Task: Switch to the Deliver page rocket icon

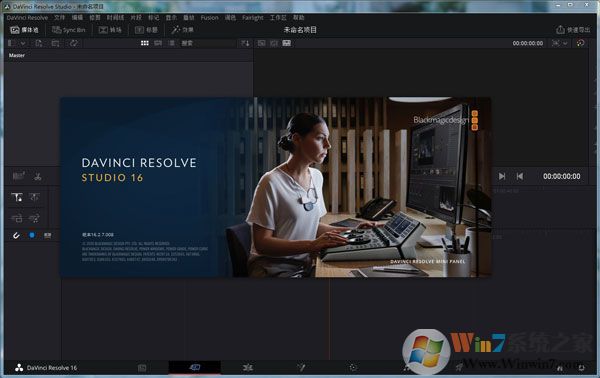Action: [x=459, y=368]
